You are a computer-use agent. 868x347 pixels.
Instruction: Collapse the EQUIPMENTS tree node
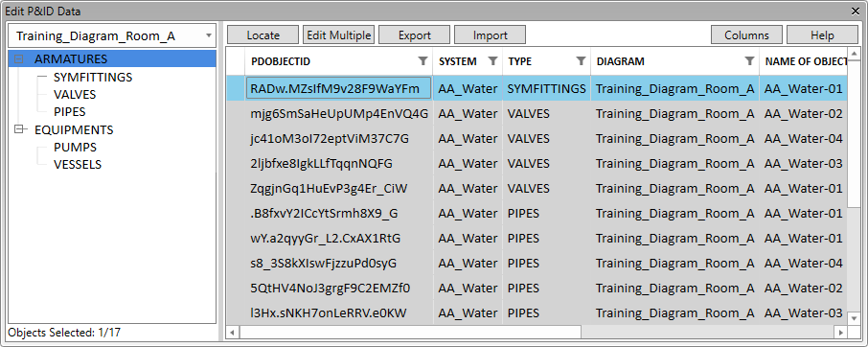pos(19,129)
